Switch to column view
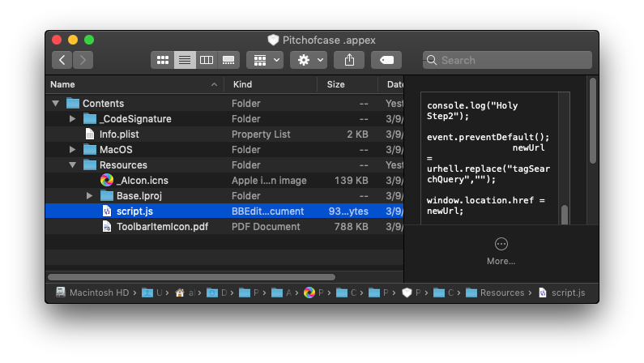 click(x=207, y=60)
